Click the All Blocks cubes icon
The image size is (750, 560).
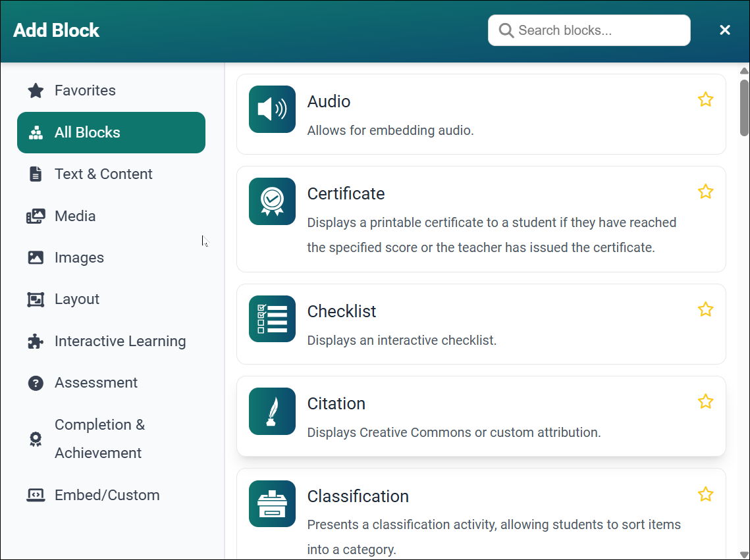click(x=36, y=132)
